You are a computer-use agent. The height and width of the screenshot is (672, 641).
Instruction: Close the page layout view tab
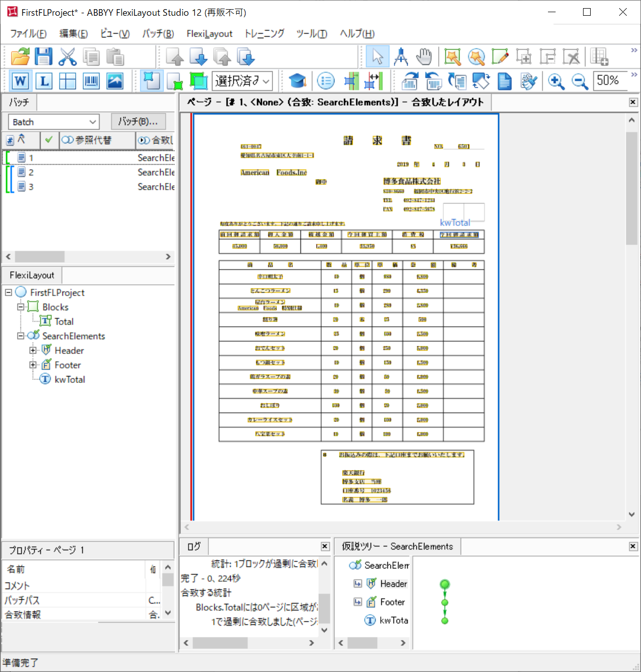pyautogui.click(x=633, y=102)
